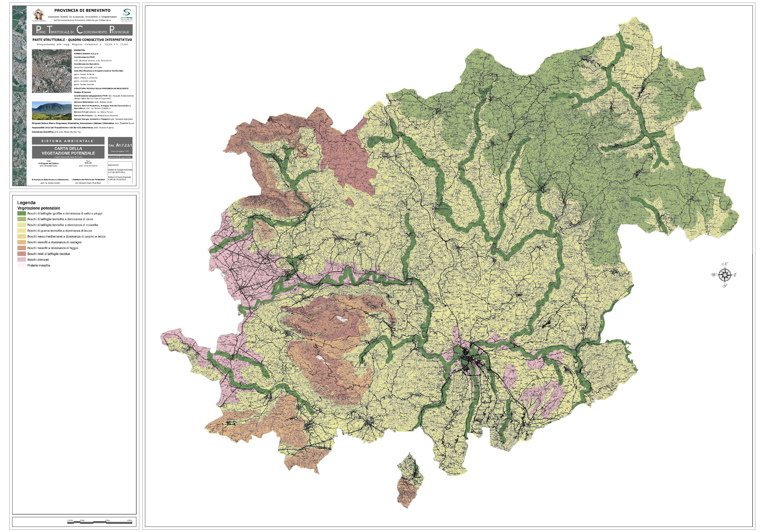Click the Sannio Europa logo

(x=127, y=15)
